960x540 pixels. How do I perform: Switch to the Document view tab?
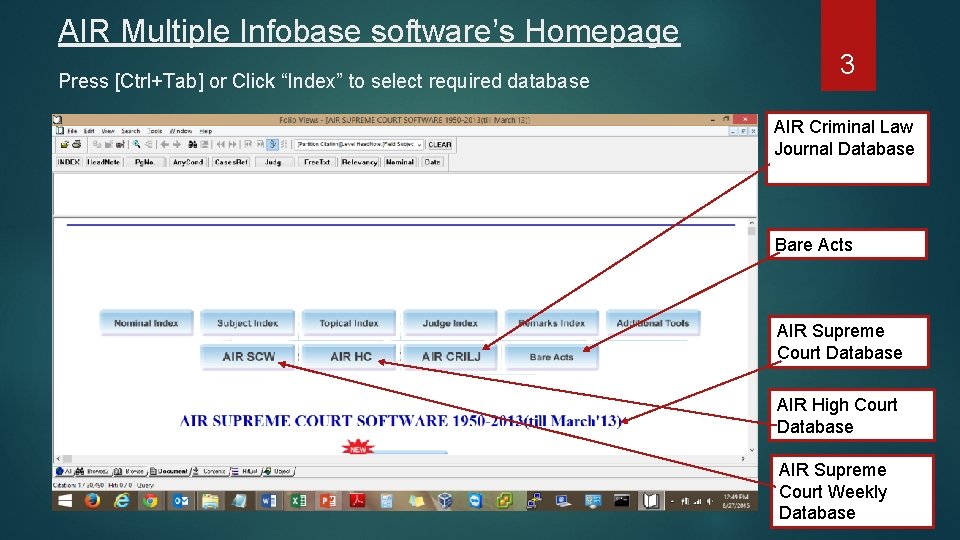tap(169, 471)
